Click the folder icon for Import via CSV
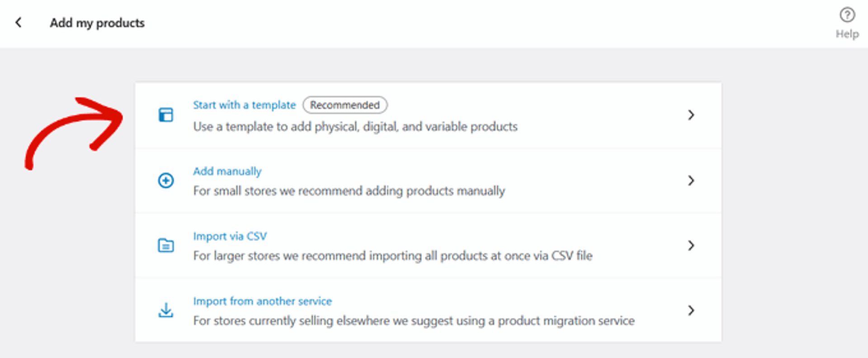868x358 pixels. coord(166,245)
